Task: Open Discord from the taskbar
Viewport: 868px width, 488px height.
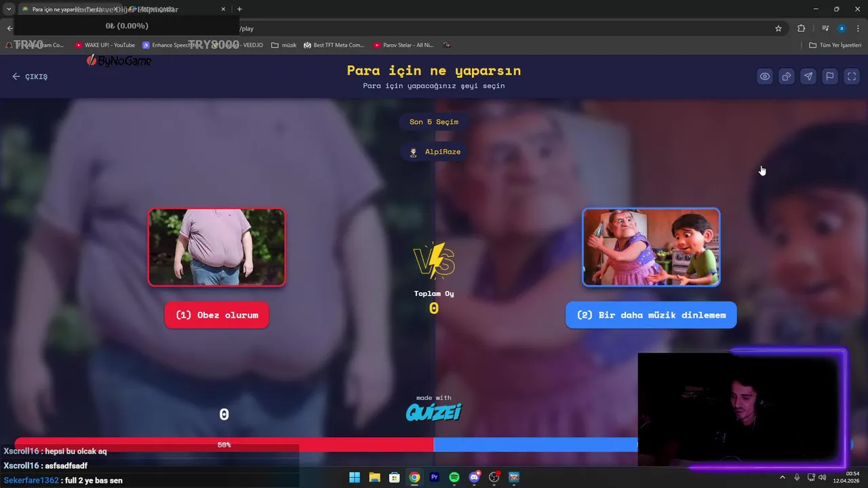Action: point(474,477)
